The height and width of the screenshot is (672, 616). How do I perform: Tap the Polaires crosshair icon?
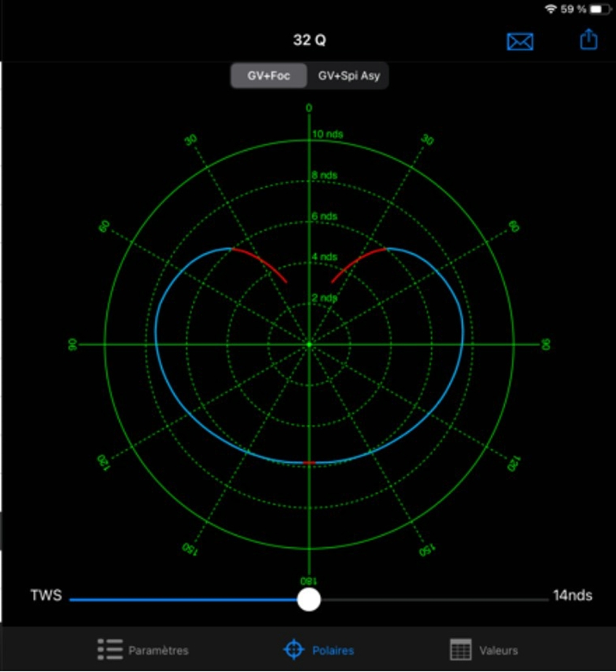point(293,649)
